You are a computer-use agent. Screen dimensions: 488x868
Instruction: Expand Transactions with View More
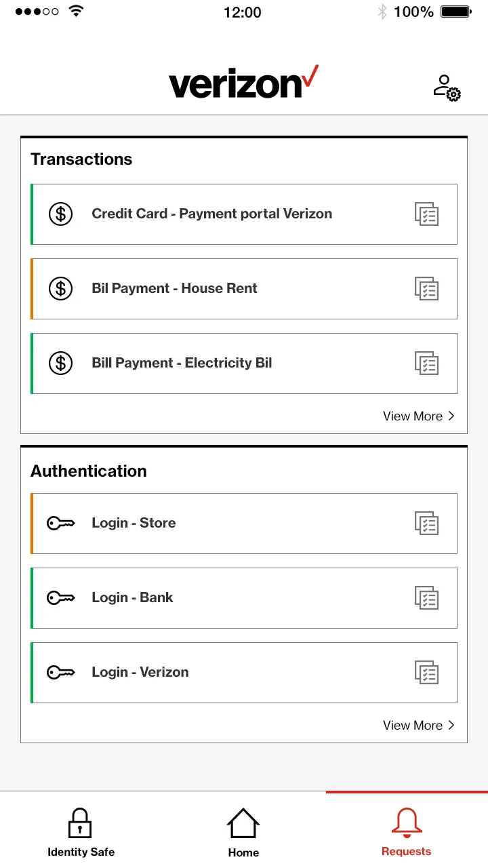418,416
